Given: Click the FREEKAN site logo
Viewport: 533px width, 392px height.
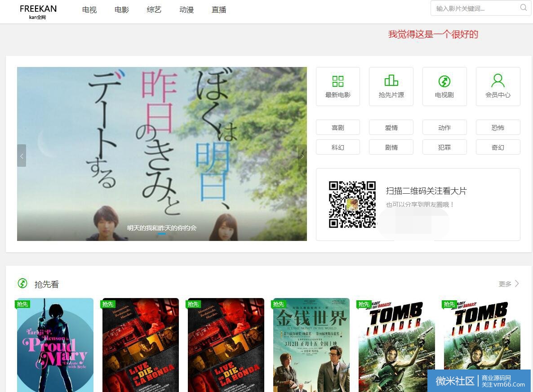Looking at the screenshot, I should tap(38, 12).
